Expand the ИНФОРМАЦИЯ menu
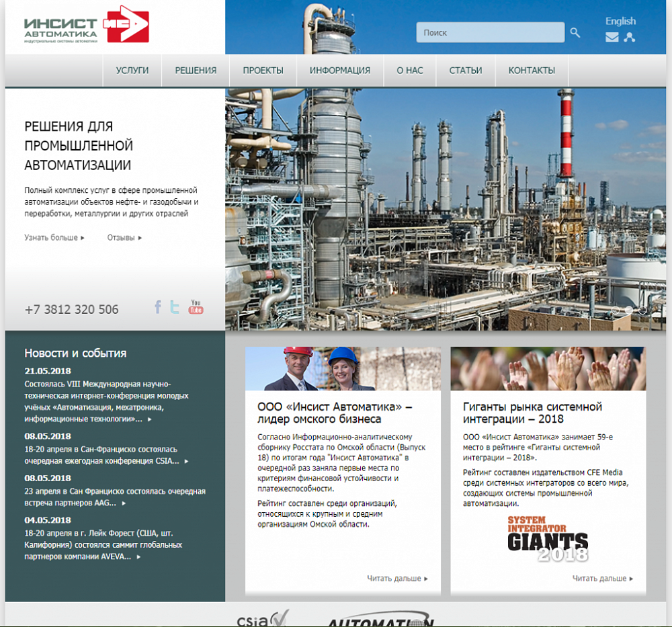672x627 pixels. pyautogui.click(x=340, y=71)
